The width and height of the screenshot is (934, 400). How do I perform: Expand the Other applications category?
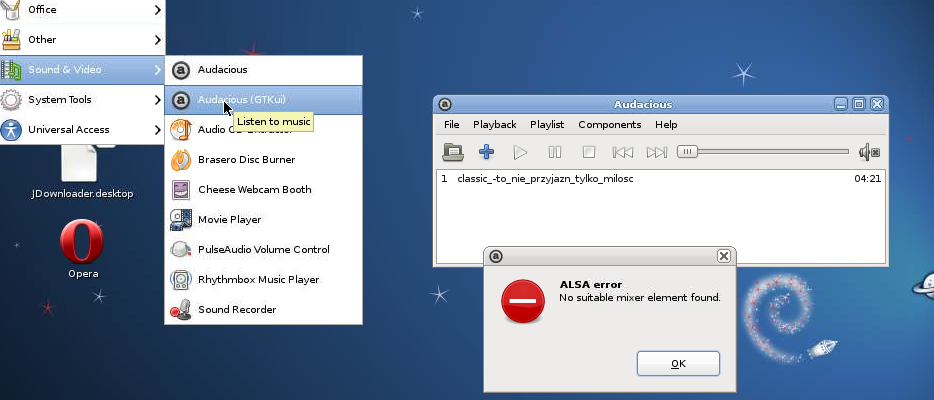pyautogui.click(x=82, y=40)
